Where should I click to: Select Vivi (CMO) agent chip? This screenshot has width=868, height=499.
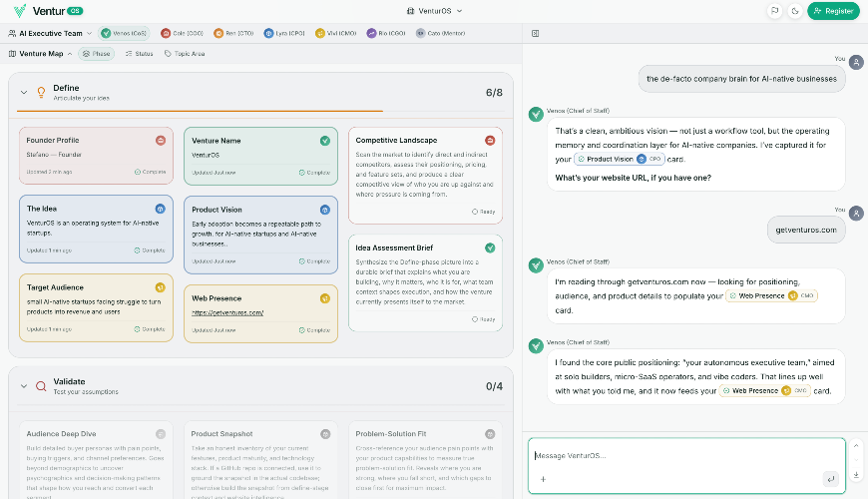pyautogui.click(x=335, y=33)
